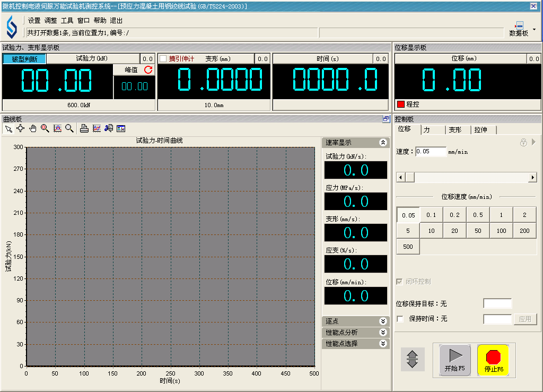
Task: Expand the 性能点分析 section
Action: point(383,333)
